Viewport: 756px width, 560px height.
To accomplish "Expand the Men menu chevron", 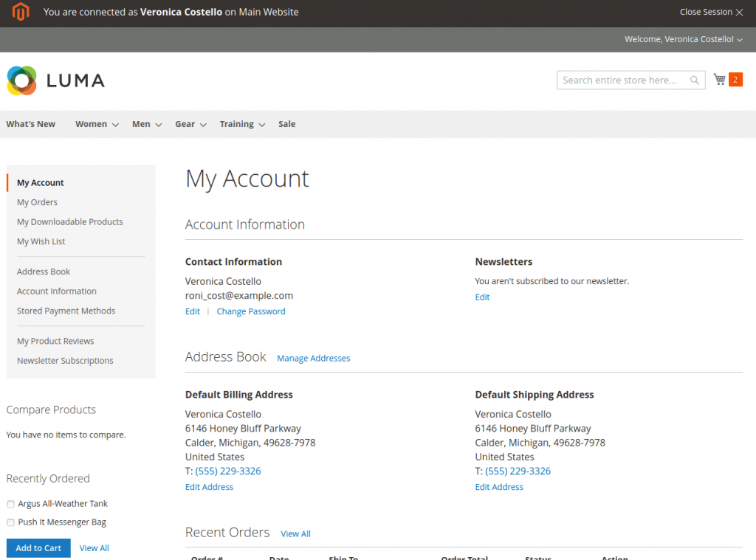I will [158, 125].
